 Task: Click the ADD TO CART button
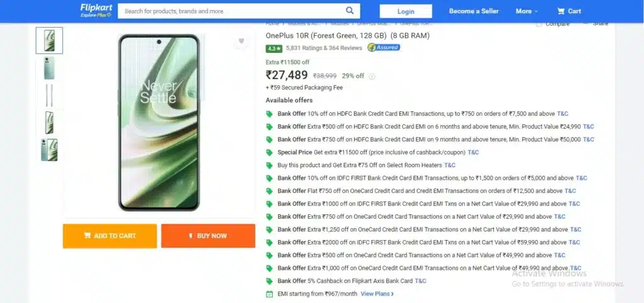(x=109, y=236)
